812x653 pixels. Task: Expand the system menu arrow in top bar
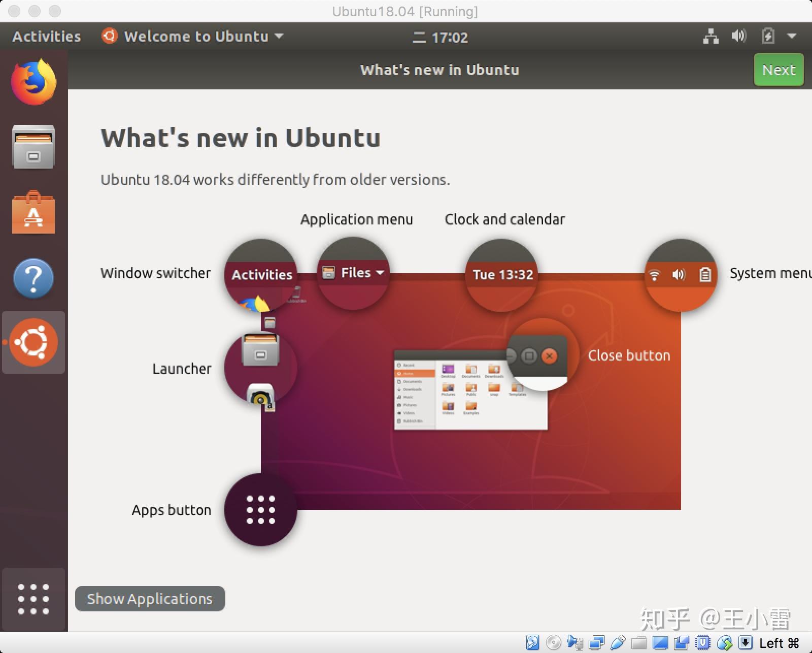(x=792, y=37)
